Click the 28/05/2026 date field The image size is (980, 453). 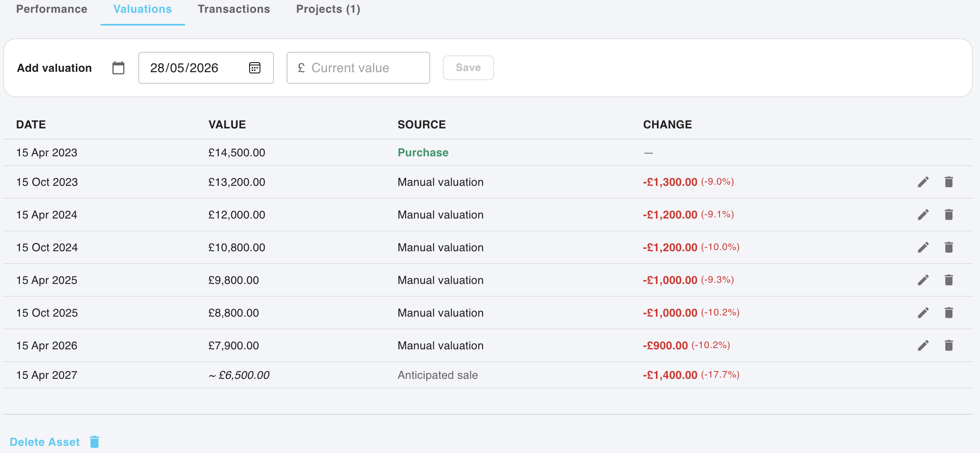[x=206, y=68]
